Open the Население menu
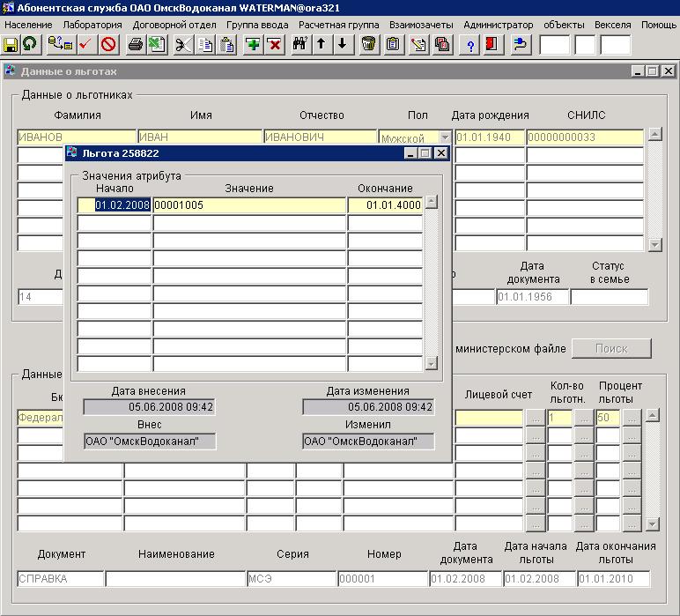The width and height of the screenshot is (680, 616). pyautogui.click(x=28, y=25)
